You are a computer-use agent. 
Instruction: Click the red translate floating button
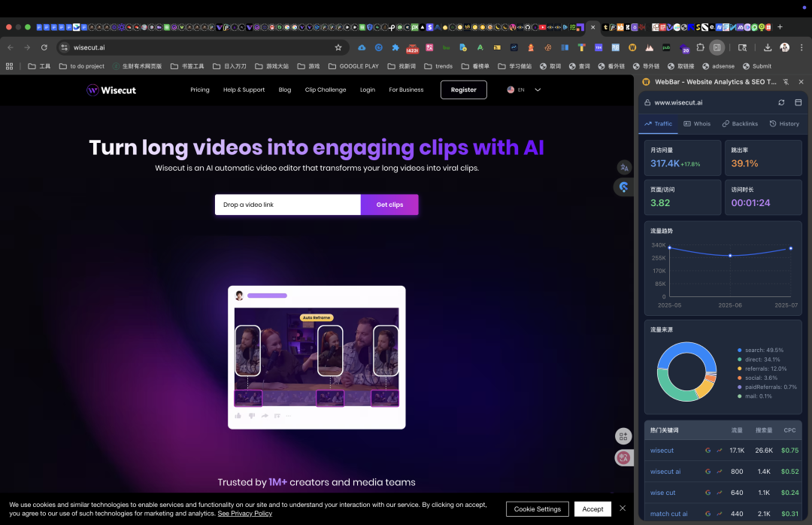pyautogui.click(x=623, y=457)
